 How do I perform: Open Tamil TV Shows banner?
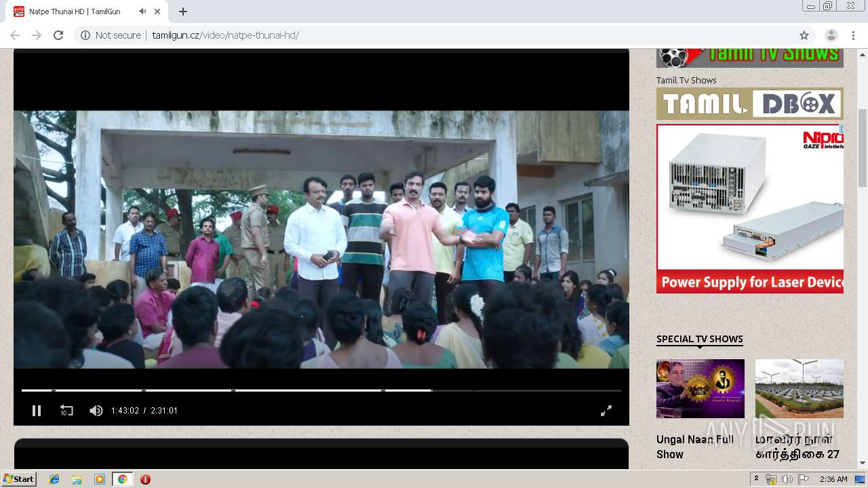(750, 58)
